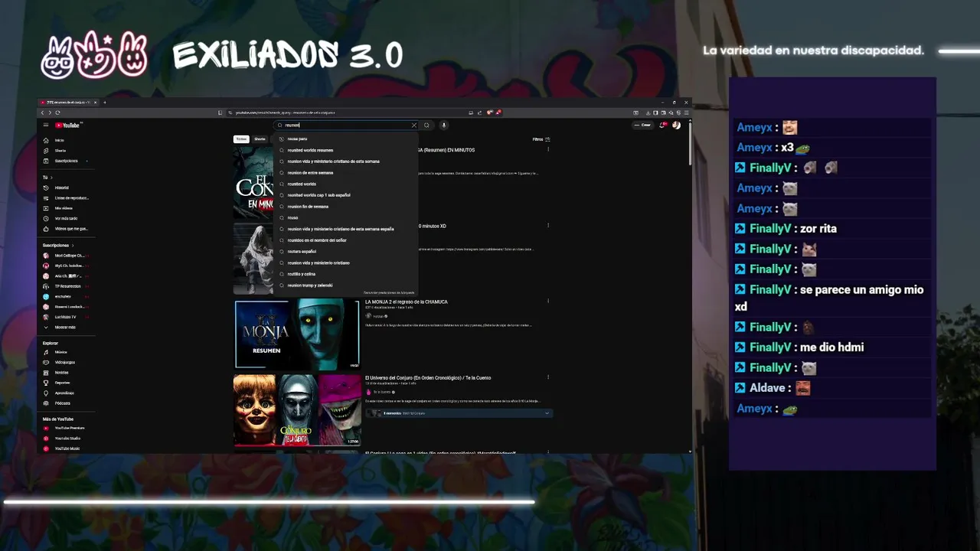Open Música in Explorar section

click(65, 352)
